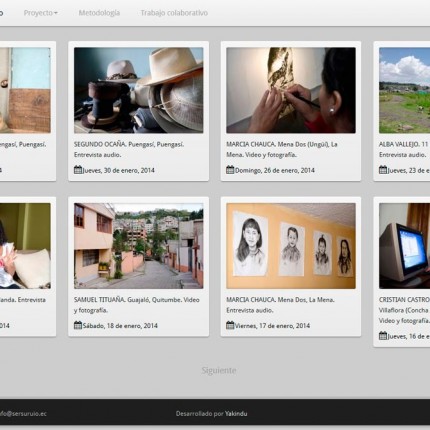The image size is (430, 430).
Task: Click the 'CRISTIAN CASTRO' card title
Action: tap(404, 300)
